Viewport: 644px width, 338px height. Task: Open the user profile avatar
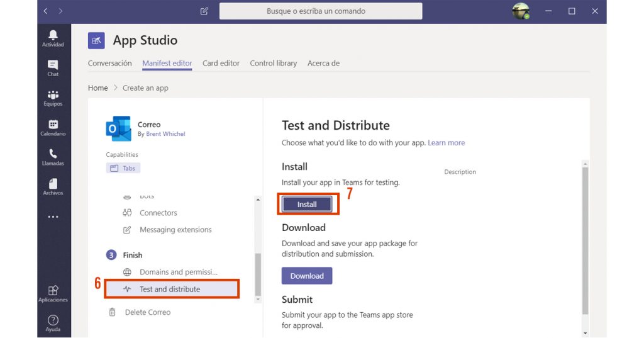(521, 11)
